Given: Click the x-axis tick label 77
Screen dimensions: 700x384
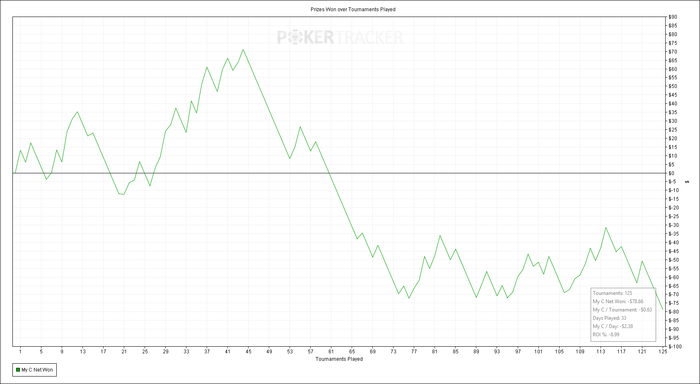Looking at the screenshot, I should 414,352.
